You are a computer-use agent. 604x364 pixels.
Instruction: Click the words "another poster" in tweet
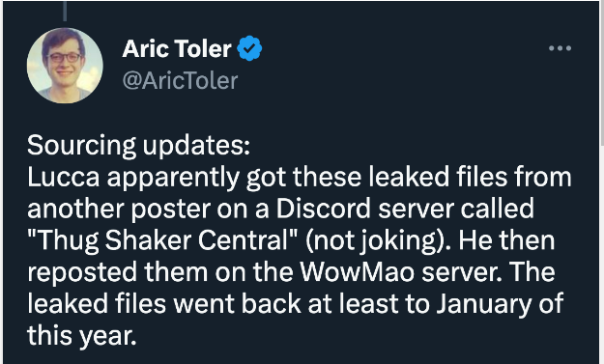pos(119,210)
